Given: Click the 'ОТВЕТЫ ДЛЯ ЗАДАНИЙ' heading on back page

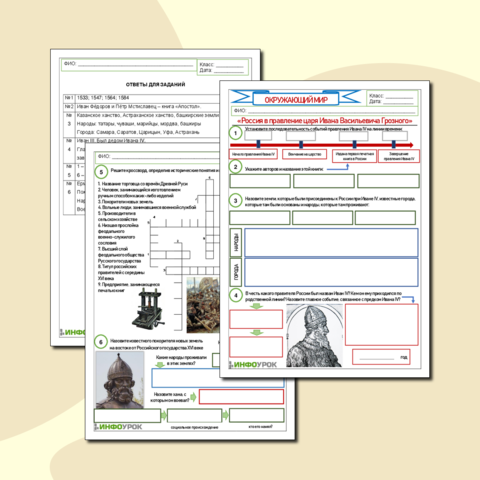Looking at the screenshot, I should click(x=155, y=84).
